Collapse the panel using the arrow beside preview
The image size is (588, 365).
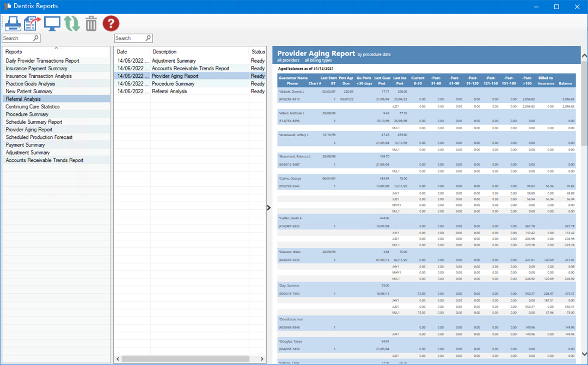point(269,207)
